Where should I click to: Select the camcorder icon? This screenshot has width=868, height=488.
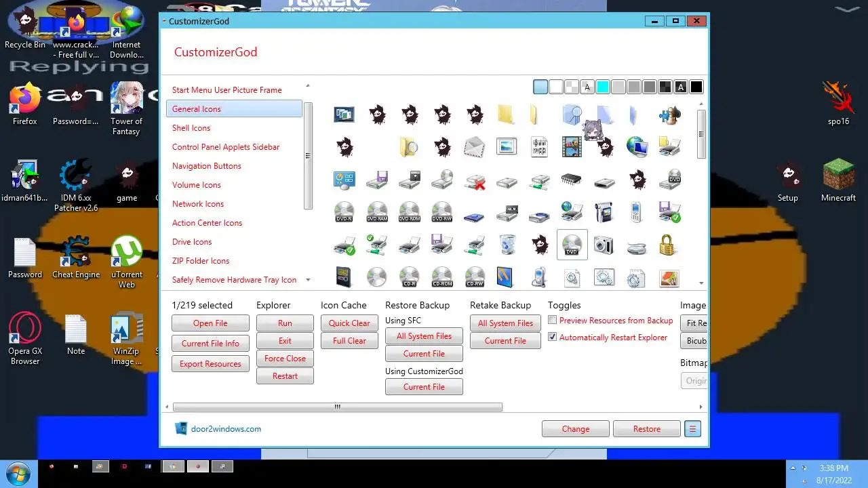(x=604, y=212)
